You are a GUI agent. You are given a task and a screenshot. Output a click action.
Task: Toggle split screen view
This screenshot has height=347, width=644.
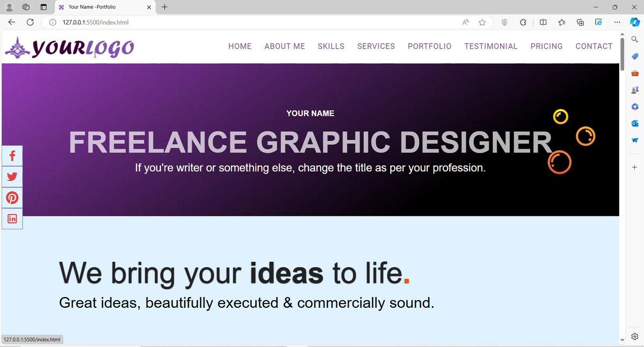click(x=543, y=23)
